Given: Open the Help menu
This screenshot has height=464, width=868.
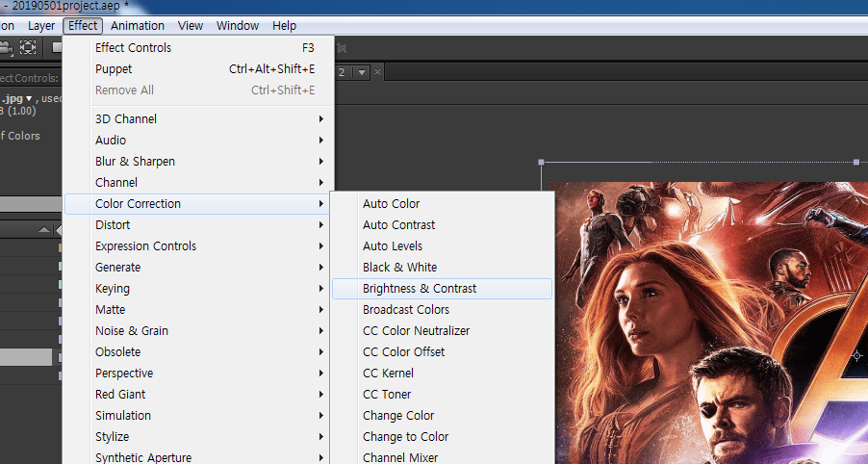Looking at the screenshot, I should [x=285, y=25].
